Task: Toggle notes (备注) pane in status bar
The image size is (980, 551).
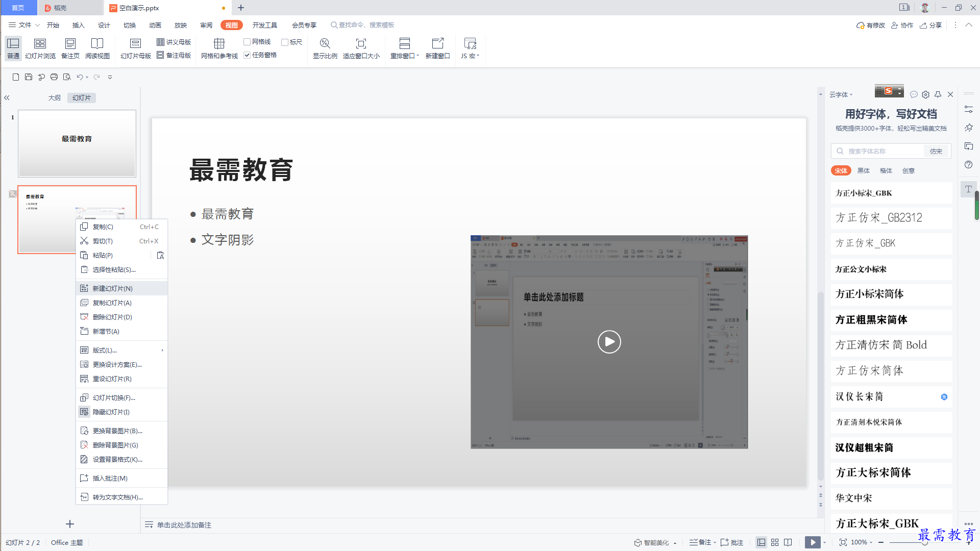Action: (700, 542)
